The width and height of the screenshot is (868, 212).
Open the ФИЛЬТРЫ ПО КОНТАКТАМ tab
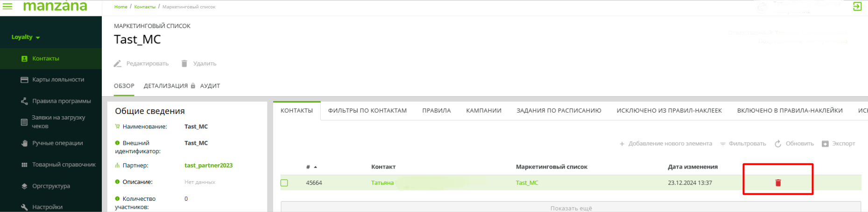coord(367,111)
